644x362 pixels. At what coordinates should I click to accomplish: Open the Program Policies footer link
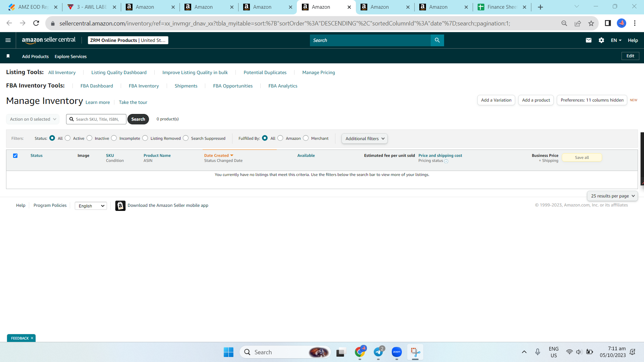50,205
